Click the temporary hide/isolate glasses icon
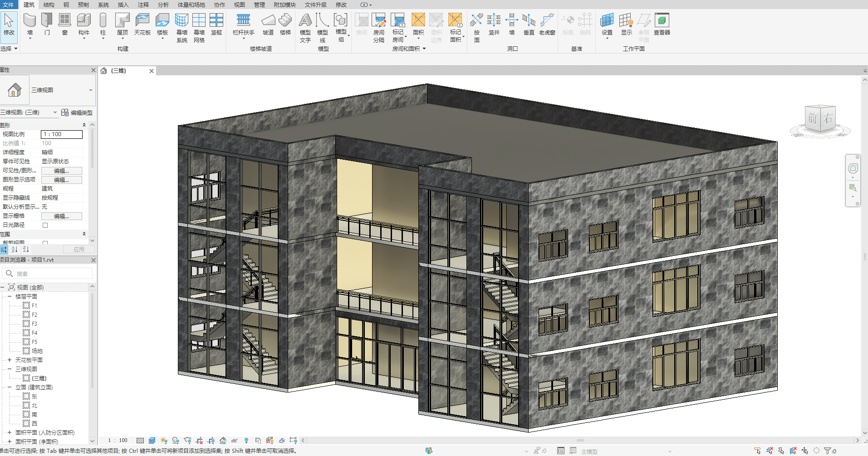 [x=234, y=441]
